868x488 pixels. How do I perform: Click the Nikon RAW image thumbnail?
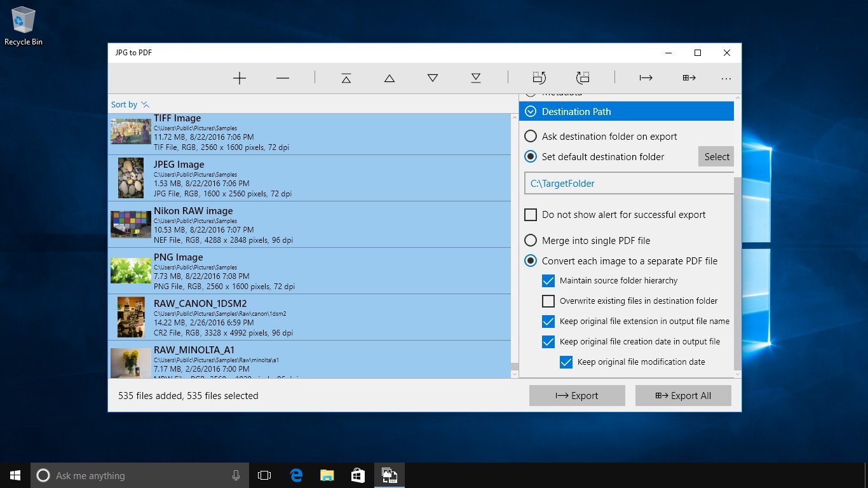click(131, 224)
